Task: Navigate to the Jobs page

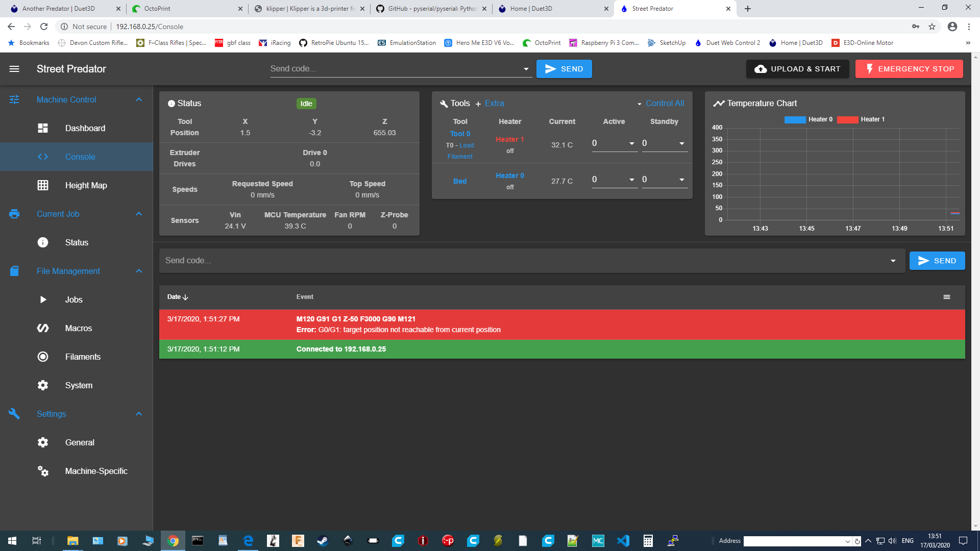Action: point(73,298)
